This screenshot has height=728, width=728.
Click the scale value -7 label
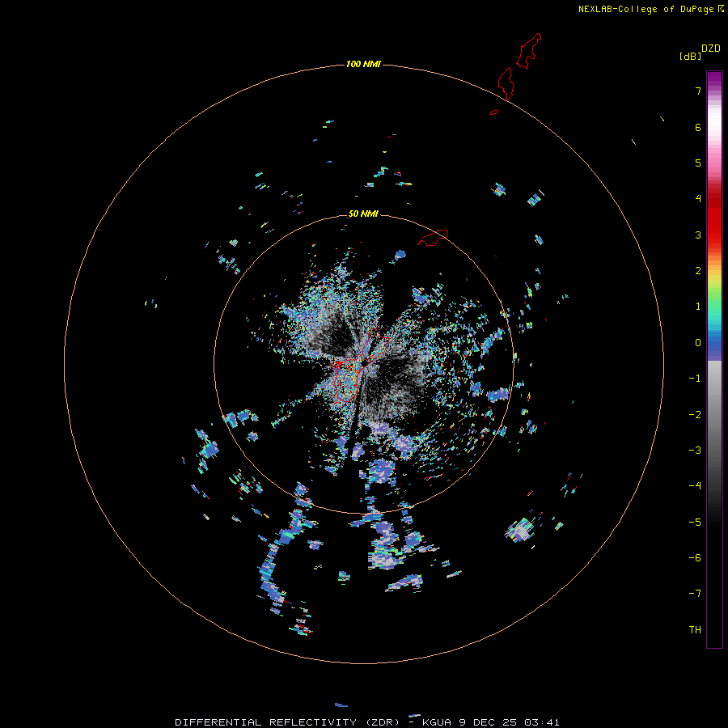pyautogui.click(x=695, y=594)
